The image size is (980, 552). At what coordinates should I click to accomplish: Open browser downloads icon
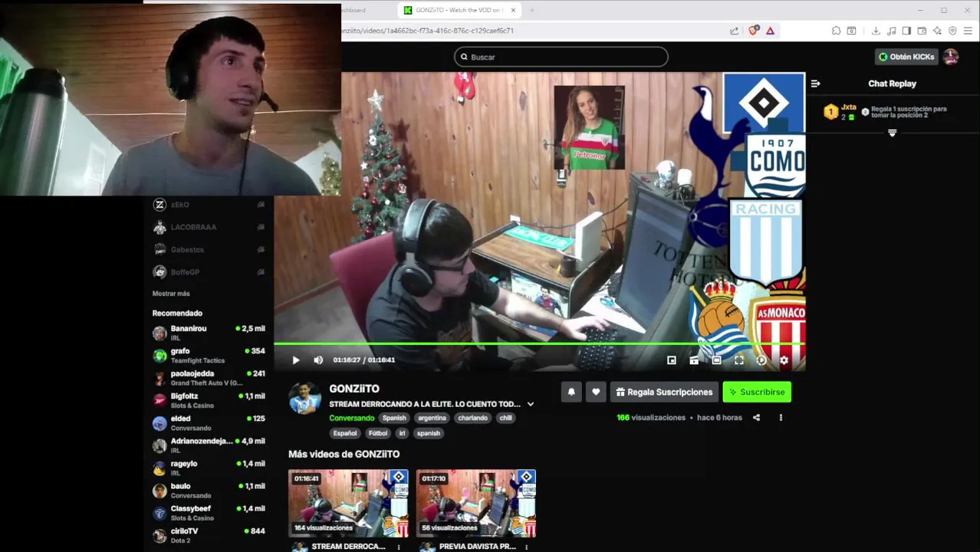tap(876, 31)
